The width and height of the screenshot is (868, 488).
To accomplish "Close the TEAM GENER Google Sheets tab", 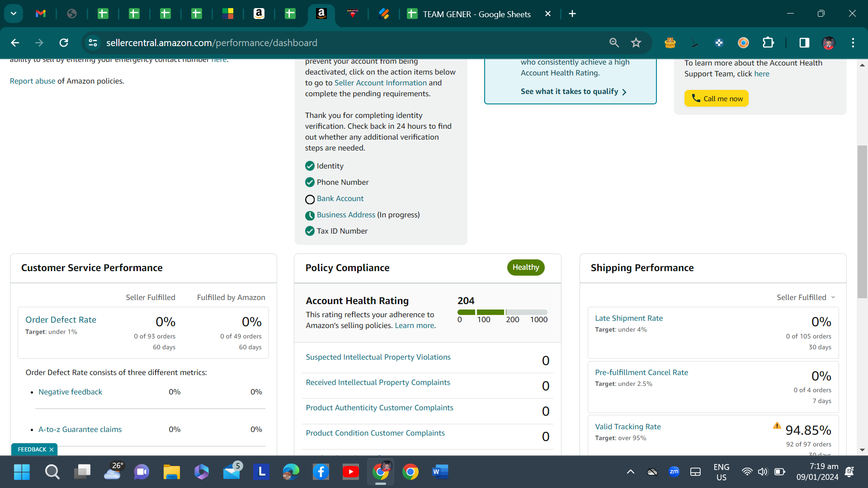I will [x=548, y=14].
